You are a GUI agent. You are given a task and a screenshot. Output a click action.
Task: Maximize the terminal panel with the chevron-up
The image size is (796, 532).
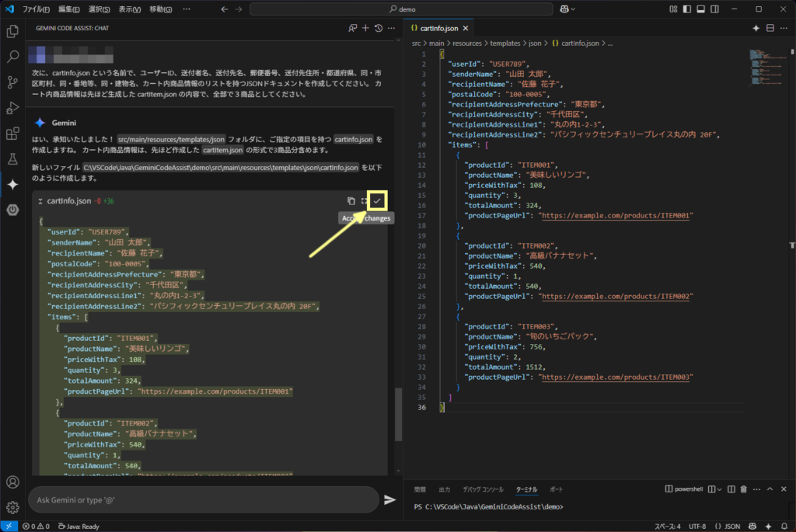[770, 489]
